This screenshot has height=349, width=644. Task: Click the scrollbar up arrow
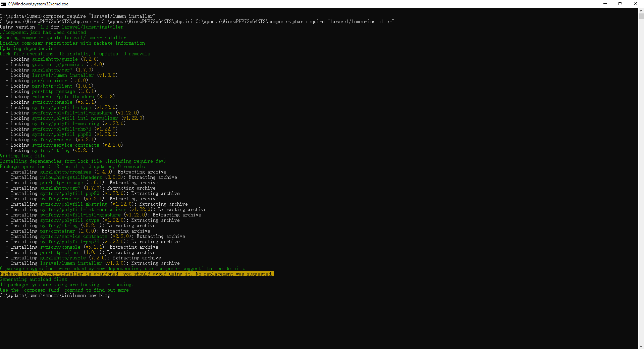point(641,10)
